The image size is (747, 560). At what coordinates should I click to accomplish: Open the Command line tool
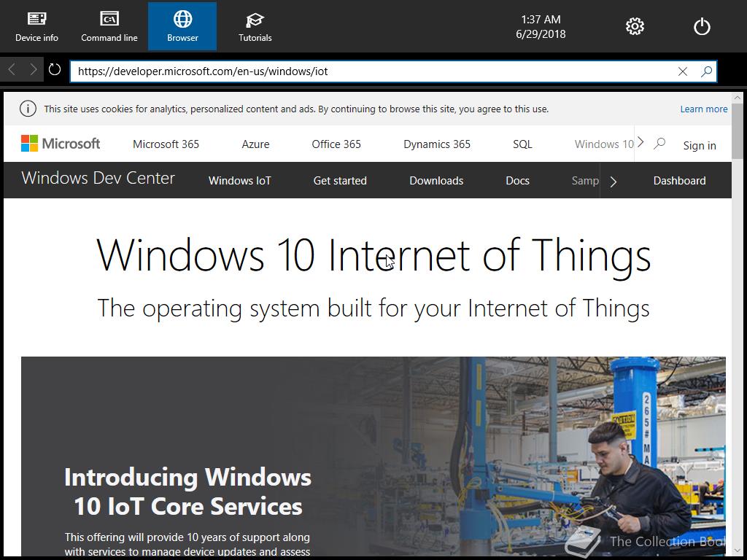coord(109,27)
